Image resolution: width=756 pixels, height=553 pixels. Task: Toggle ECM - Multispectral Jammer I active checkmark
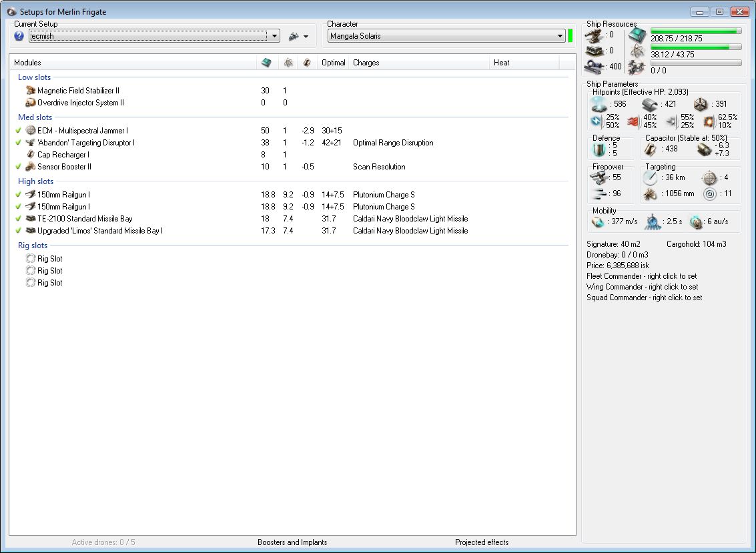pos(19,131)
